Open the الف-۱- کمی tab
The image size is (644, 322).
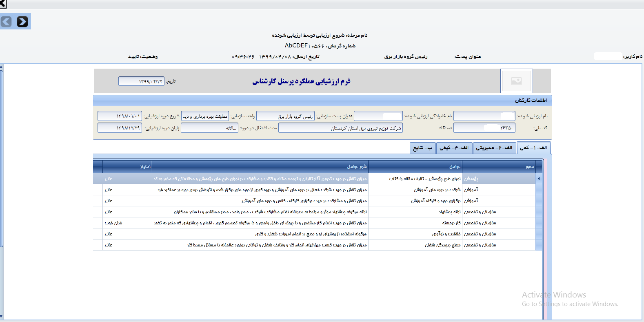click(x=533, y=148)
